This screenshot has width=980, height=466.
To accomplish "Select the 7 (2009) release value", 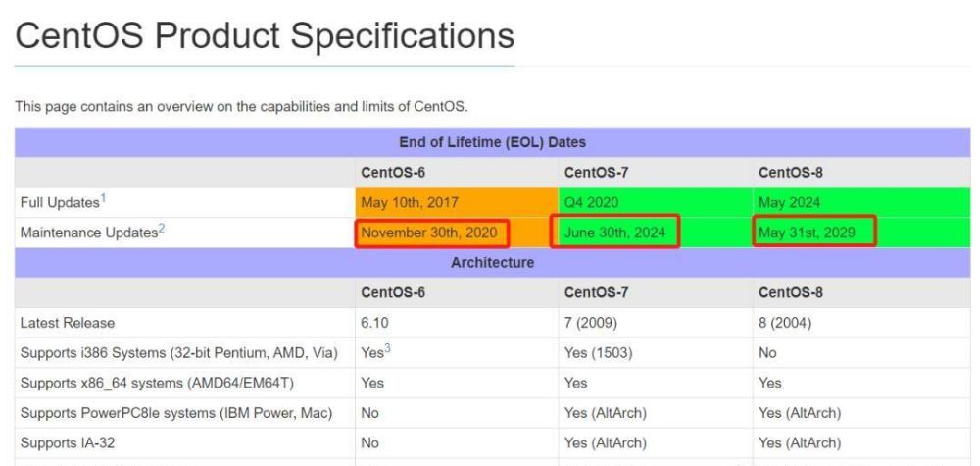I will 591,323.
